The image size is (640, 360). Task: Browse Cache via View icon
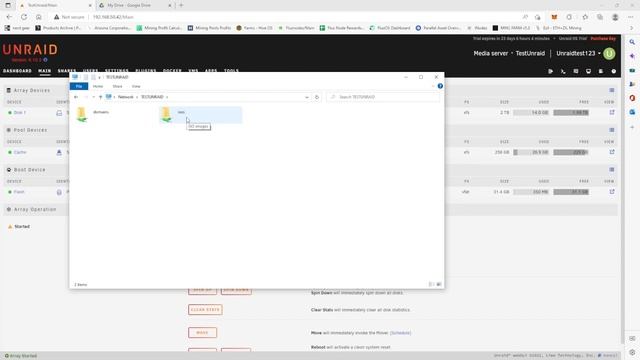pyautogui.click(x=612, y=152)
